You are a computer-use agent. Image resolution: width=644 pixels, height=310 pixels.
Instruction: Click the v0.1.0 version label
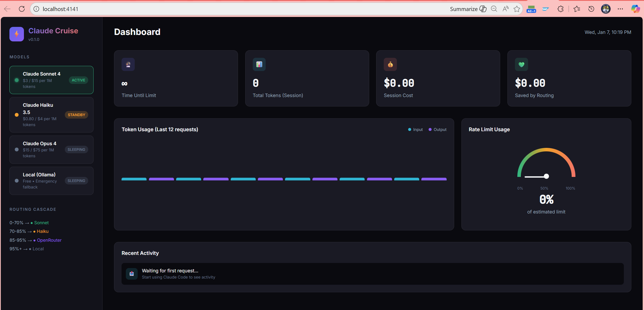[x=34, y=40]
